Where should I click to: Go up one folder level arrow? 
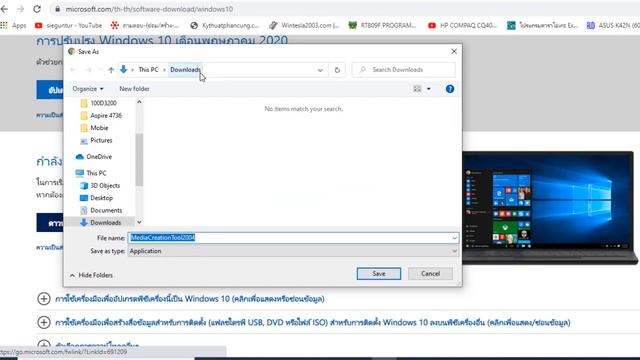(111, 70)
